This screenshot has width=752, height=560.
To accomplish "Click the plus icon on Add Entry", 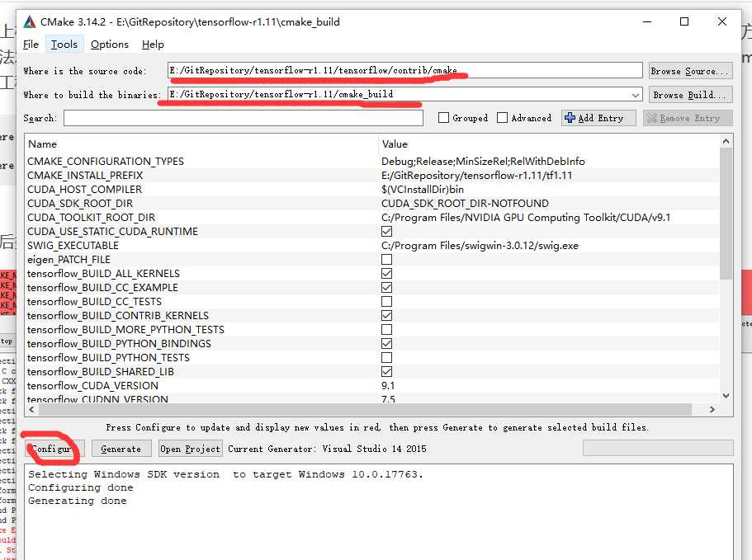I will (570, 118).
